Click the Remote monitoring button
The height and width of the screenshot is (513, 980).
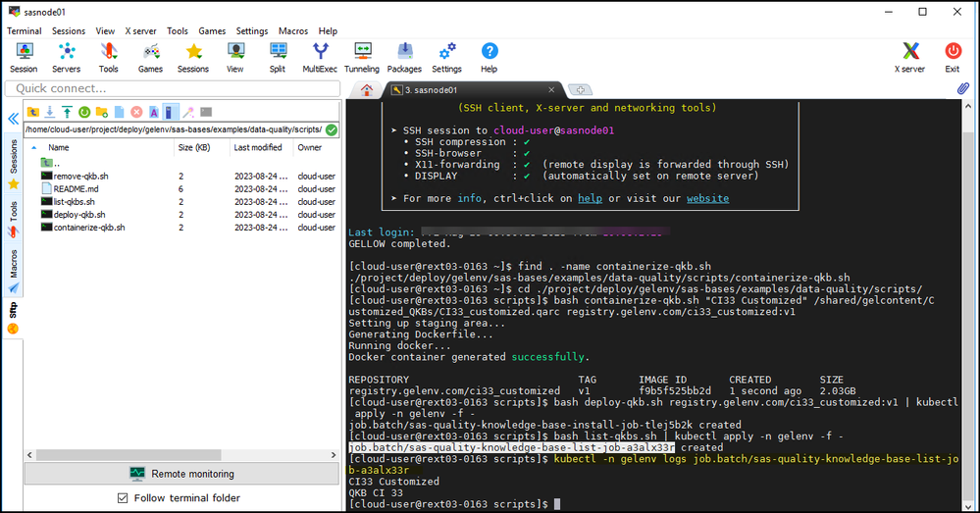(x=181, y=474)
